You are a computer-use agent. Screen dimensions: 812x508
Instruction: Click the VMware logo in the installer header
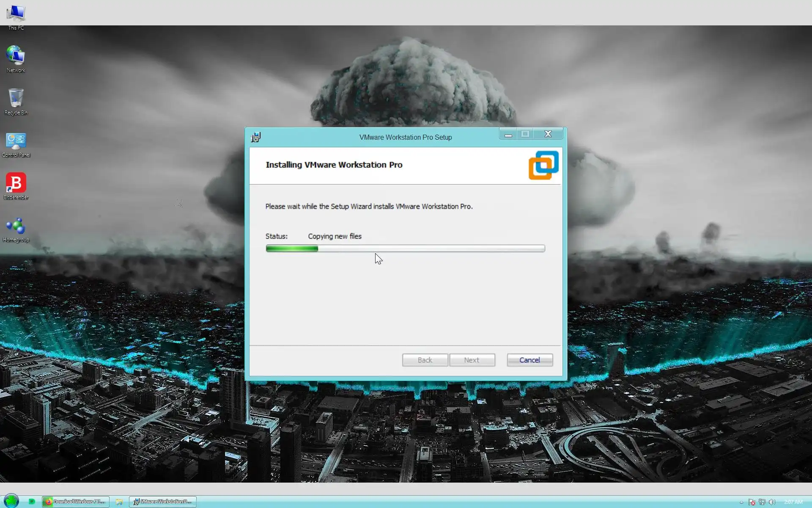tap(543, 165)
